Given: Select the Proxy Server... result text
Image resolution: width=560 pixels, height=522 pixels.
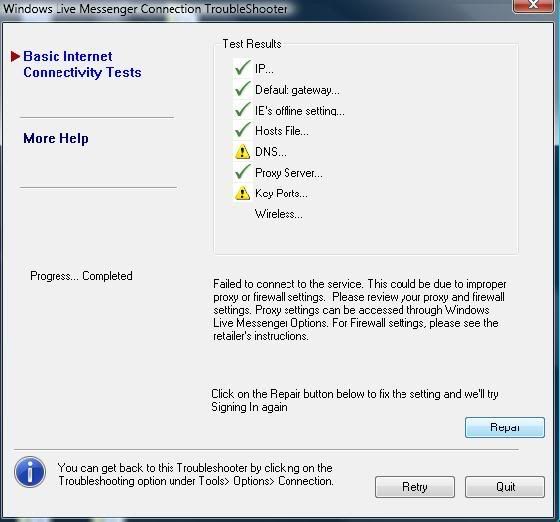Looking at the screenshot, I should coord(289,173).
